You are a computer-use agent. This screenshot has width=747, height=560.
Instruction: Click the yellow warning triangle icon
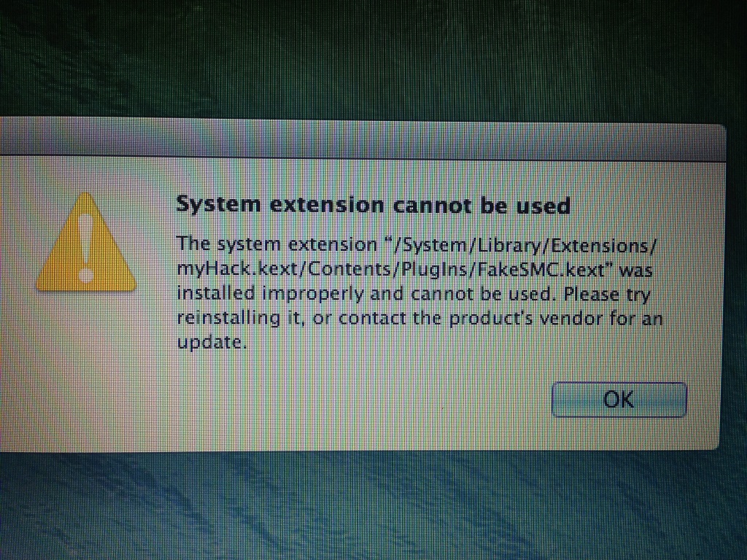86,242
